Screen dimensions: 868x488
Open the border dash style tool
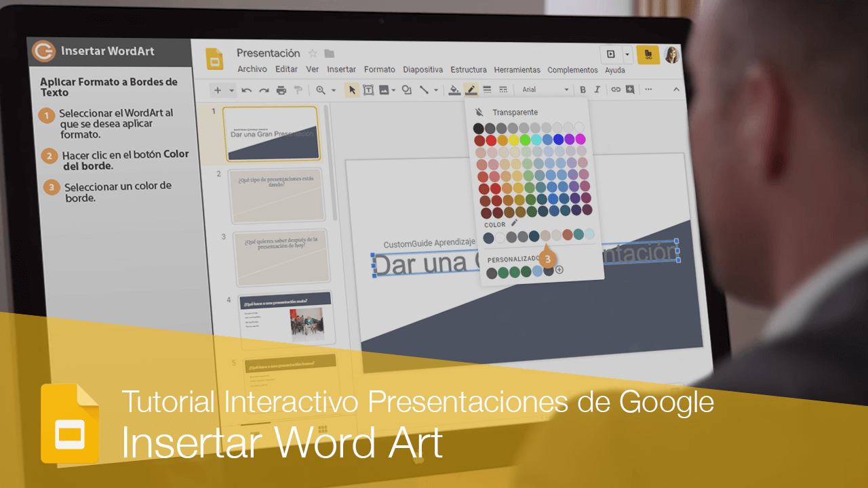tap(503, 89)
